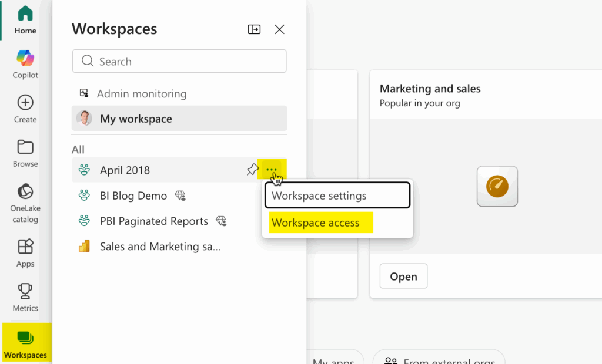The image size is (602, 364).
Task: Launch Copilot from the sidebar
Action: click(25, 64)
